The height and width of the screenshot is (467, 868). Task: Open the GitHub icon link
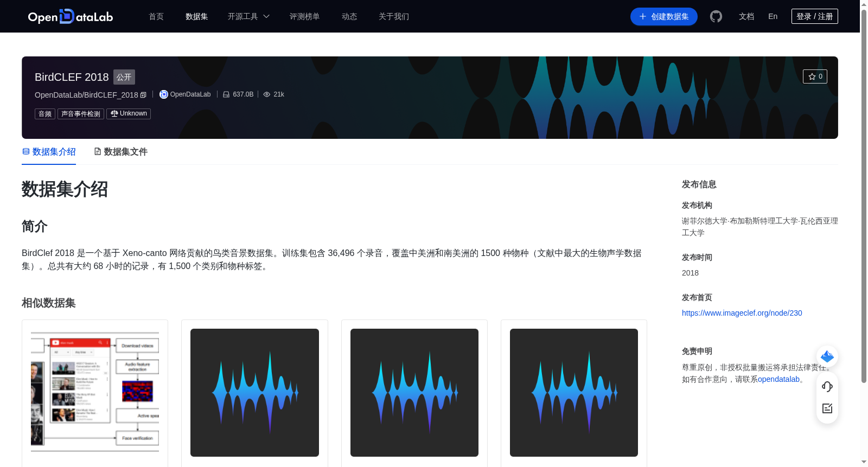pyautogui.click(x=716, y=16)
